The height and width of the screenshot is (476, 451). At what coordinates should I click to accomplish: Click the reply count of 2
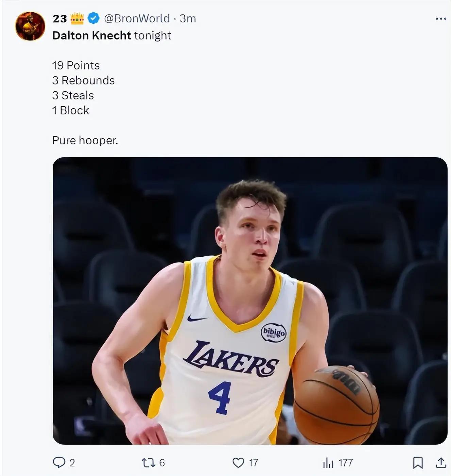(72, 463)
